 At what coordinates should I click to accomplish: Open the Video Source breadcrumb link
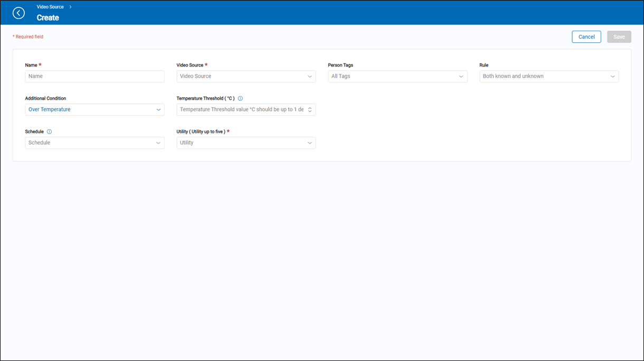point(50,7)
